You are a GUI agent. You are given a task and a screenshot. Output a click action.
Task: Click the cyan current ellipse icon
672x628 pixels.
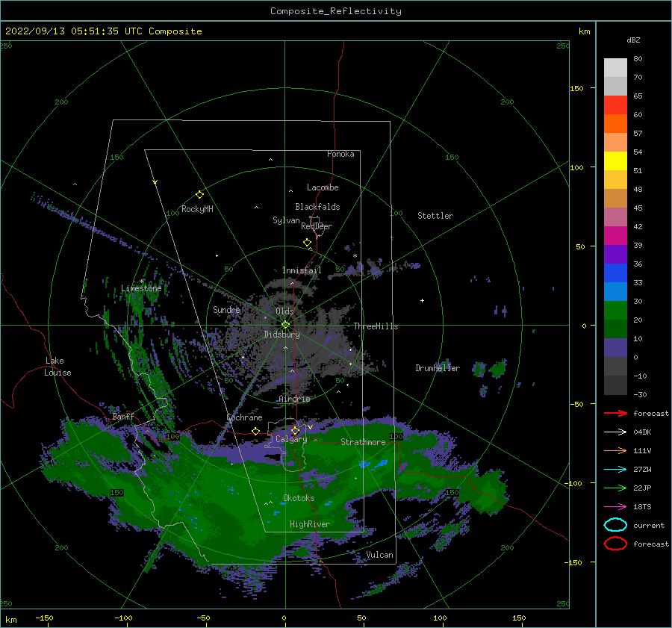coord(615,525)
